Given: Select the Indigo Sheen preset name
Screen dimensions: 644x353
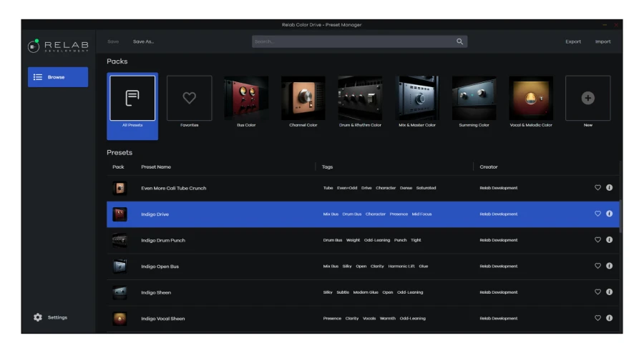Looking at the screenshot, I should (156, 292).
